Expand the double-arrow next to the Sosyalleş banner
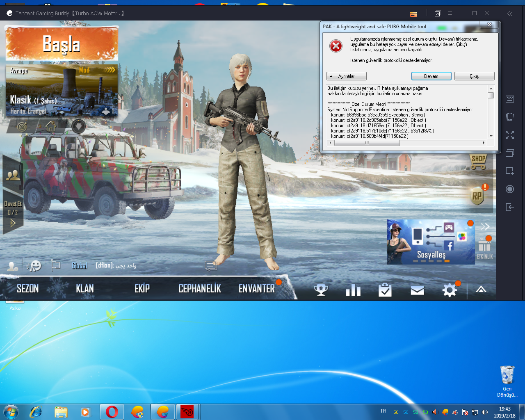This screenshot has width=525, height=420. [x=485, y=226]
